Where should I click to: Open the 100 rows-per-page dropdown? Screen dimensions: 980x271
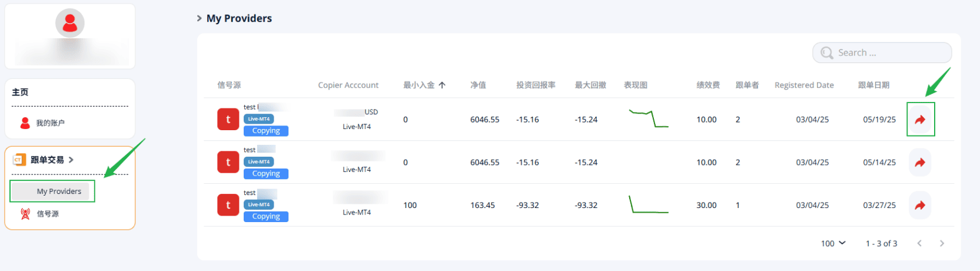point(833,243)
